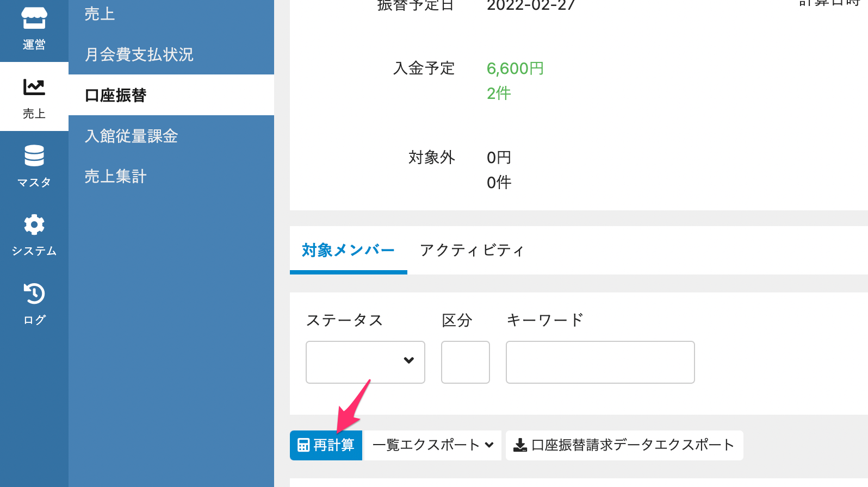868x487 pixels.
Task: Click the 区分 input box
Action: tap(465, 362)
